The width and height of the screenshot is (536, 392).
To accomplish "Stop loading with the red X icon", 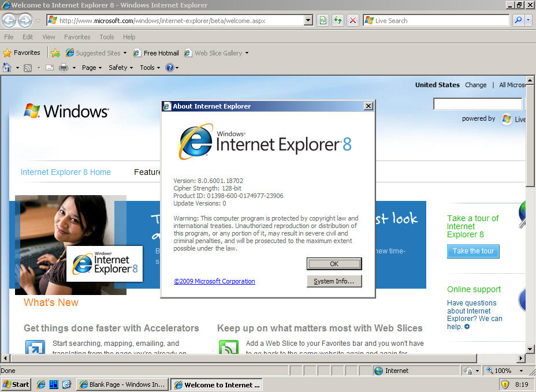I will click(353, 21).
